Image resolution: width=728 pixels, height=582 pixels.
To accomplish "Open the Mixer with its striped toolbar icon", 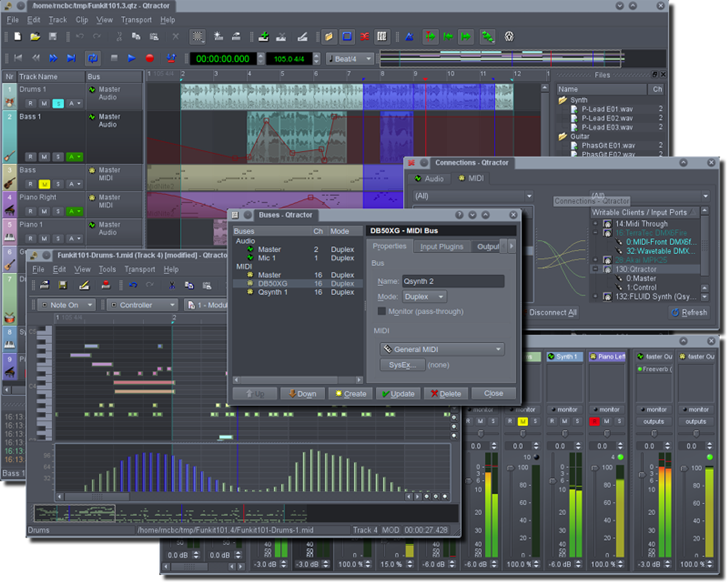I will (382, 37).
